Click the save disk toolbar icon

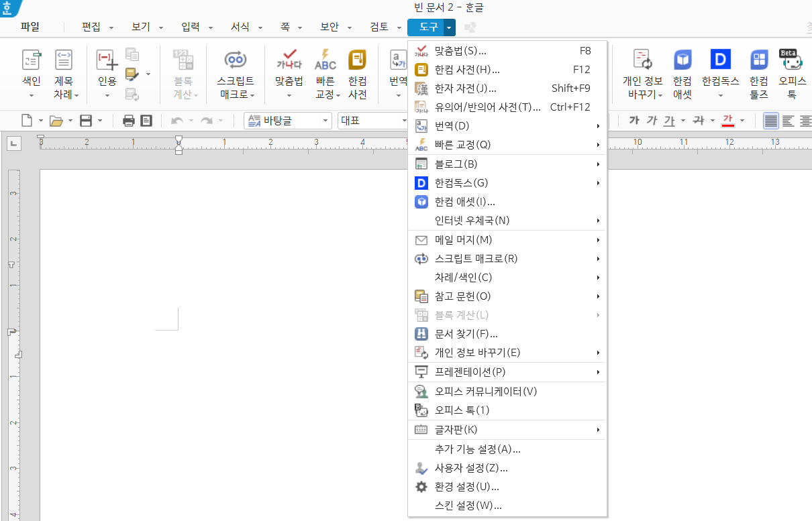coord(86,121)
